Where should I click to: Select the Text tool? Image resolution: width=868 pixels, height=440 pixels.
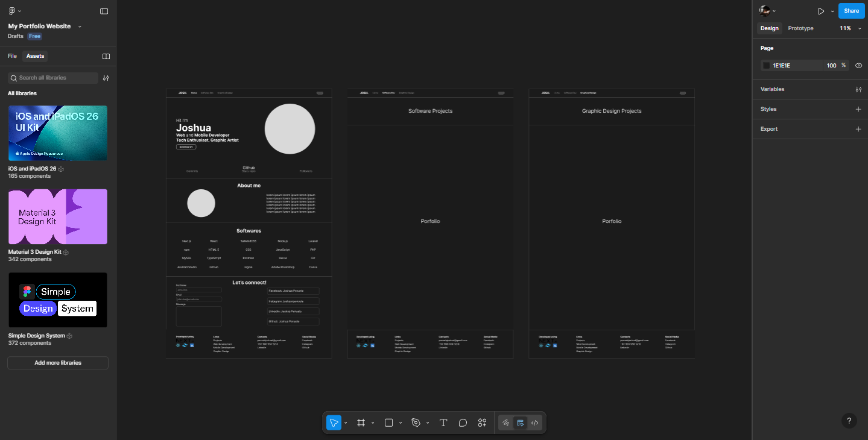[443, 423]
